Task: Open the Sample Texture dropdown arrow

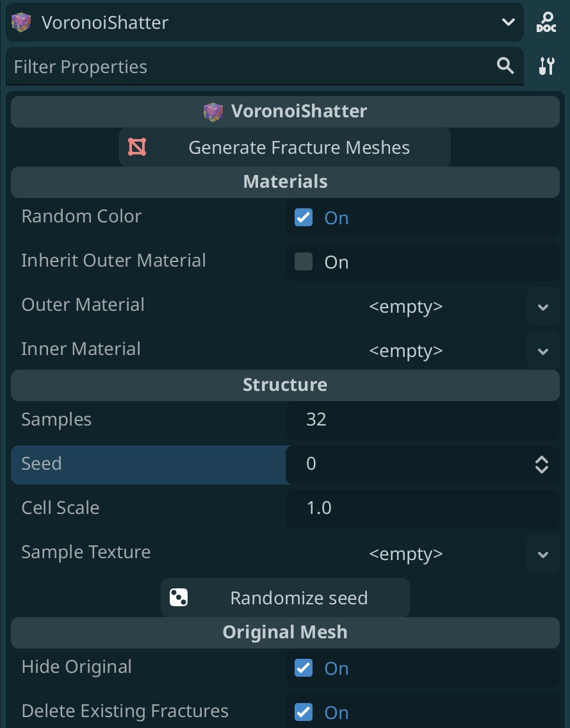Action: pos(542,554)
